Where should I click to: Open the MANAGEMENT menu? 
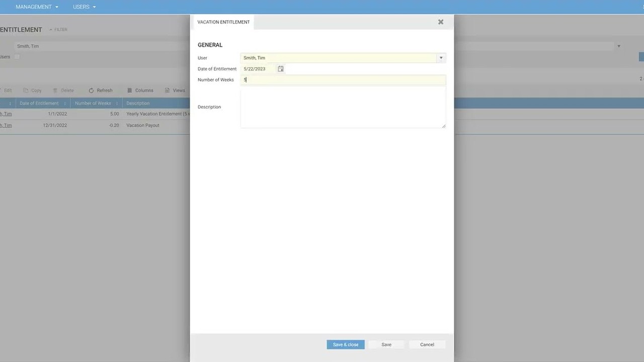coord(37,7)
